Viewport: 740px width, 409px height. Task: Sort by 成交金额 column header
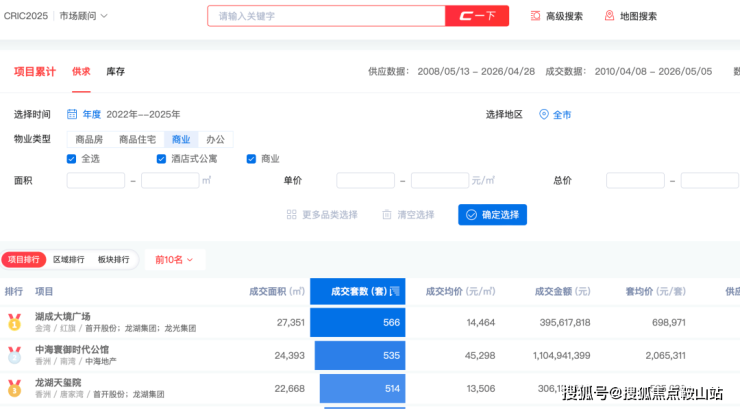563,291
